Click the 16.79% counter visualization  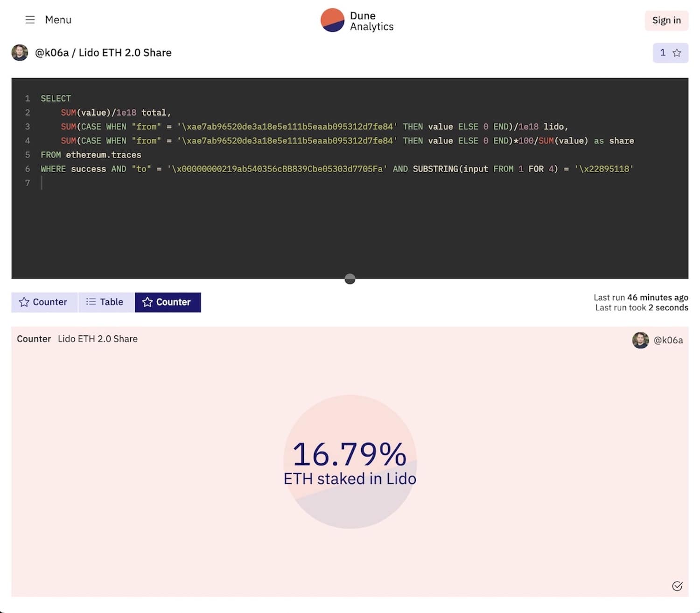click(350, 462)
